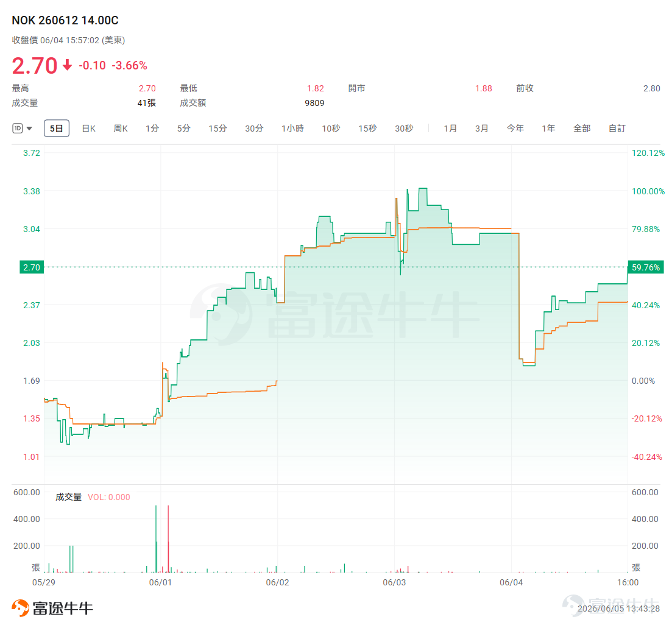Click the 最高 value 2.70
This screenshot has height=628, width=672.
click(x=147, y=88)
